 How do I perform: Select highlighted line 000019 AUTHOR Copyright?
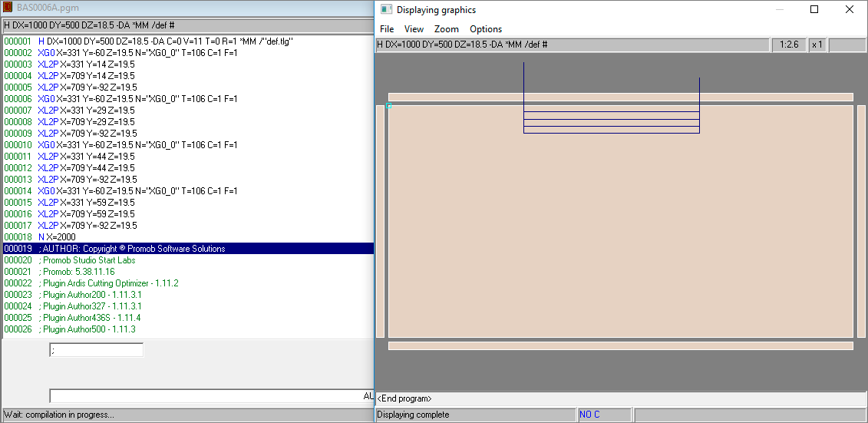[188, 249]
